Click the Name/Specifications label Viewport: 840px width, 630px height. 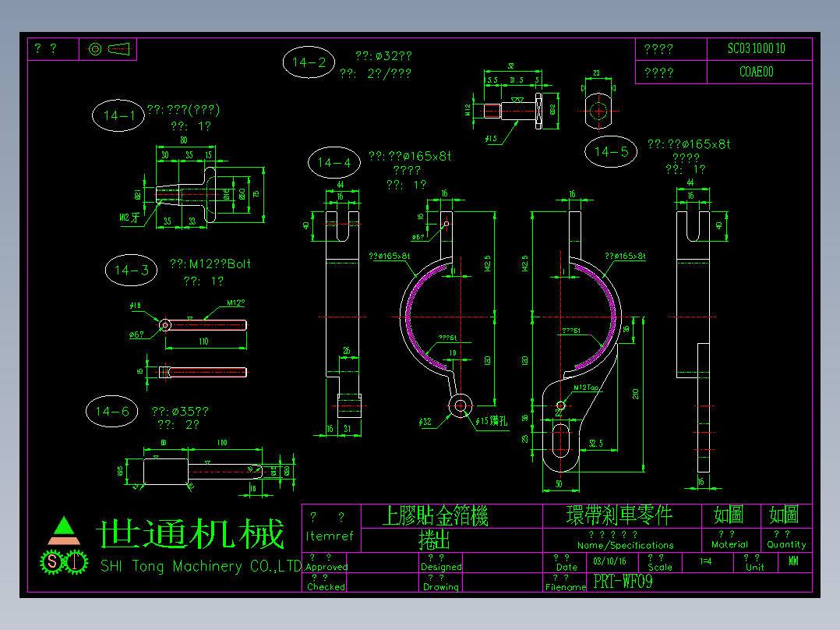pos(625,545)
